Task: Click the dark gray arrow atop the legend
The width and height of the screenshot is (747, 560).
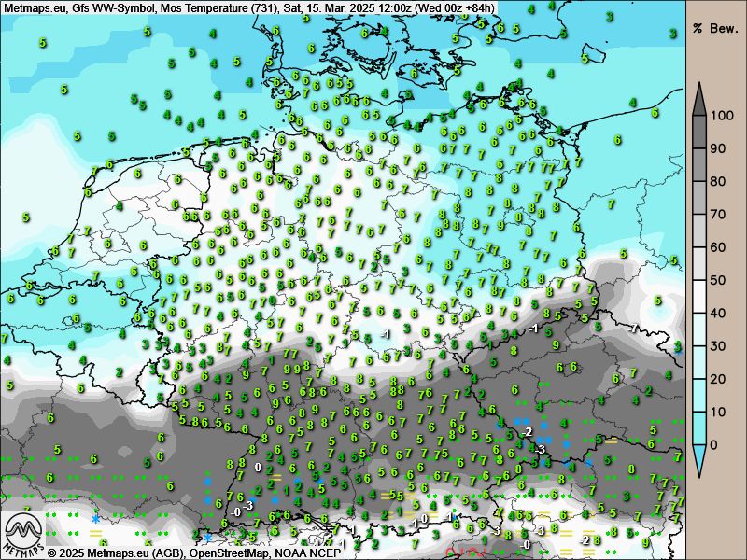Action: 699,97
